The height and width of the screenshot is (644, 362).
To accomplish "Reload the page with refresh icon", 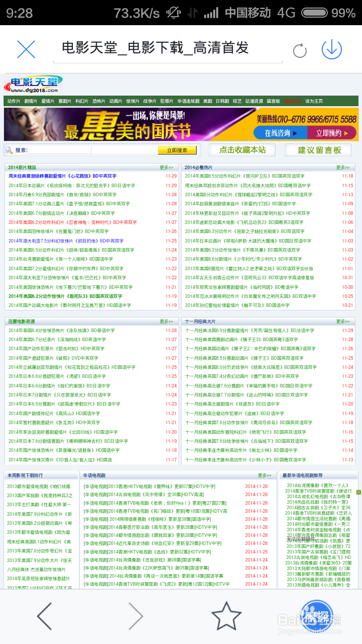I will pos(300,50).
